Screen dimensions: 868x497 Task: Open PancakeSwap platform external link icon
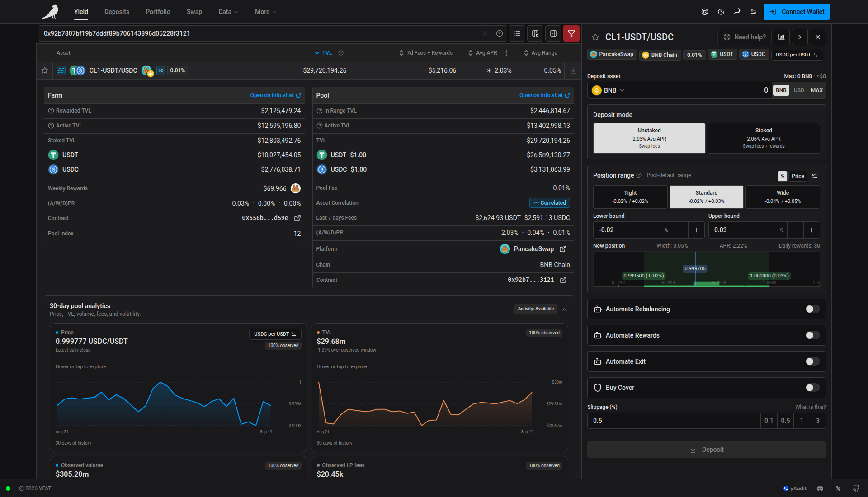tap(563, 249)
